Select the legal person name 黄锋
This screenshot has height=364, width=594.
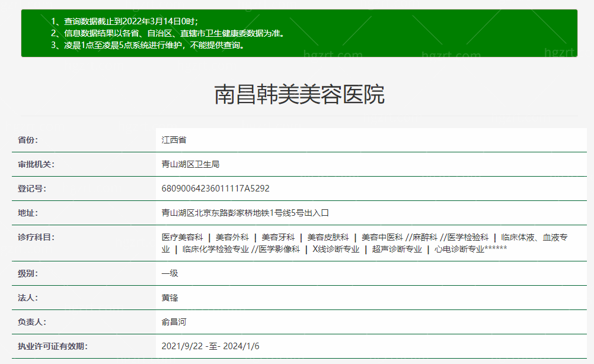(170, 298)
